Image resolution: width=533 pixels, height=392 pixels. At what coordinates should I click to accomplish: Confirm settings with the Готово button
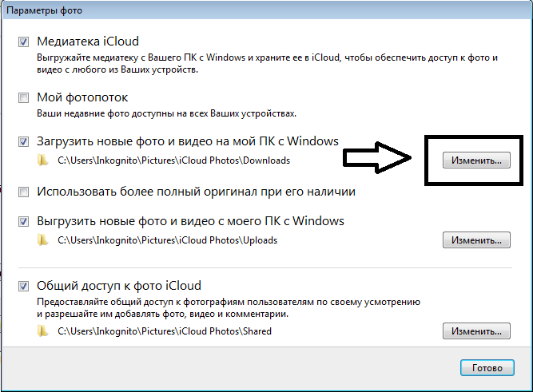coord(487,367)
